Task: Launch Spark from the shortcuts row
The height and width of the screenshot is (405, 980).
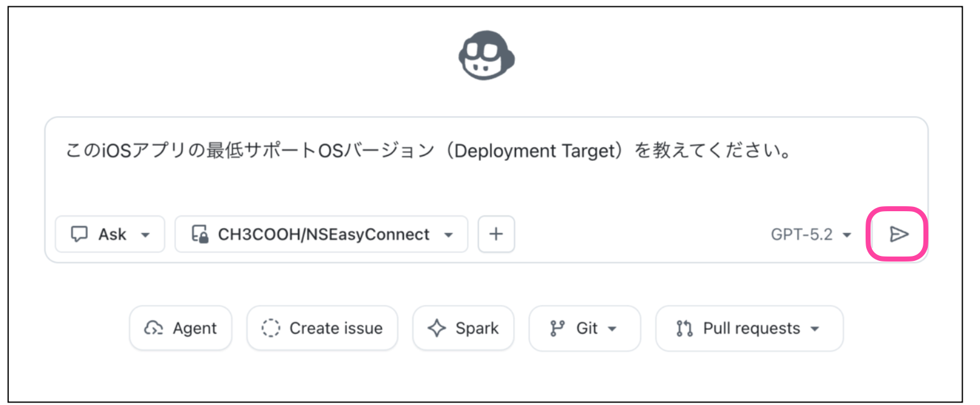Action: coord(463,328)
